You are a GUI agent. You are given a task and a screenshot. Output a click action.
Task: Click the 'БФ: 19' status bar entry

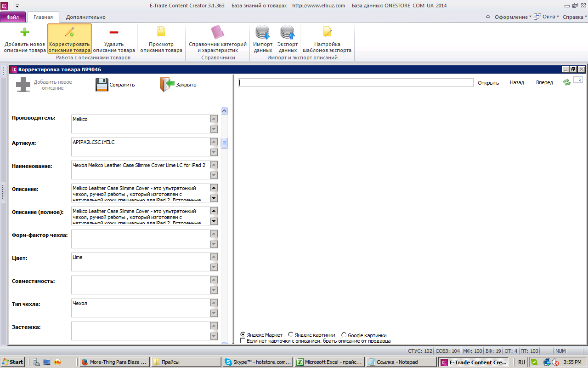point(493,351)
